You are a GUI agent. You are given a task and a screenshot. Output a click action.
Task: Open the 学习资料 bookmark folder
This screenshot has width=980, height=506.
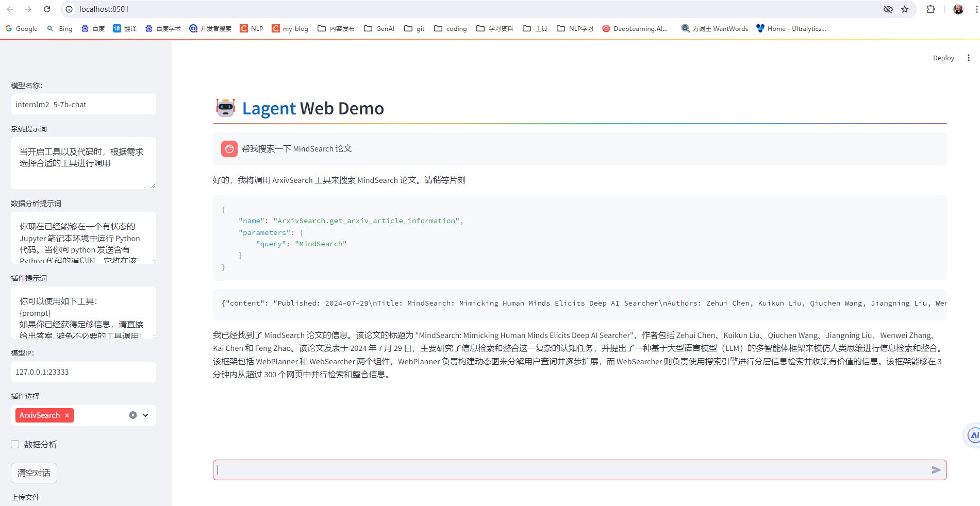495,29
